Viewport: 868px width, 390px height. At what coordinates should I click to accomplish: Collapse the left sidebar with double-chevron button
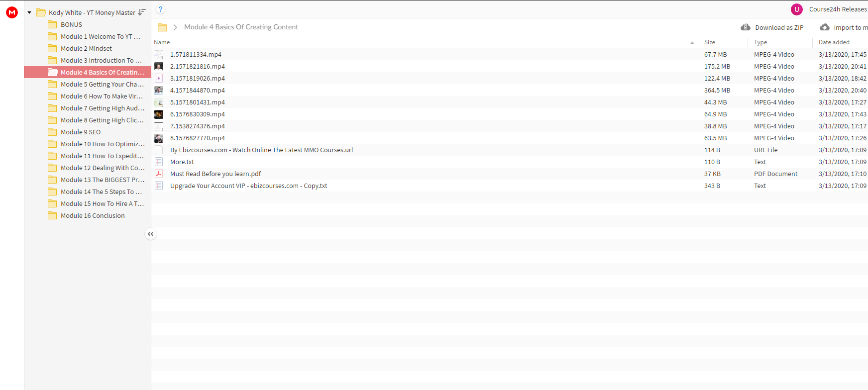[x=150, y=234]
